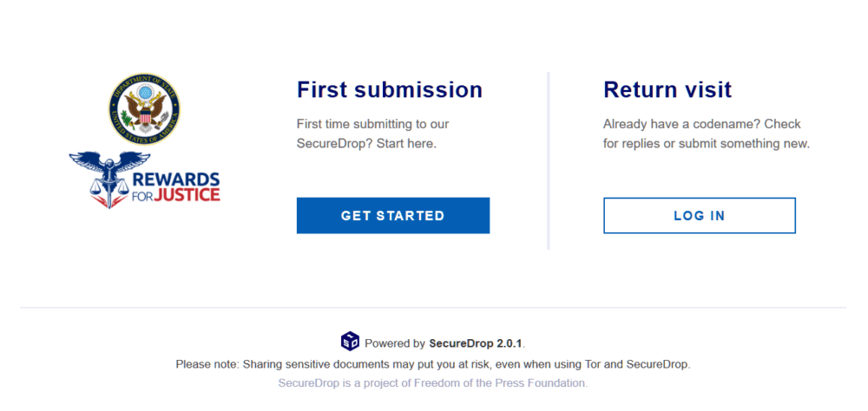Click the Return visit heading
This screenshot has height=411, width=868.
click(667, 89)
